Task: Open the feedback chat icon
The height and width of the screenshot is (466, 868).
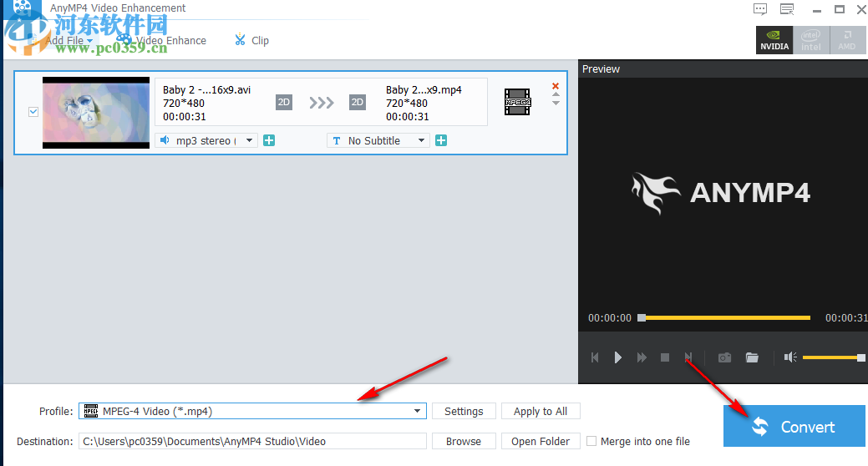Action: pyautogui.click(x=760, y=9)
